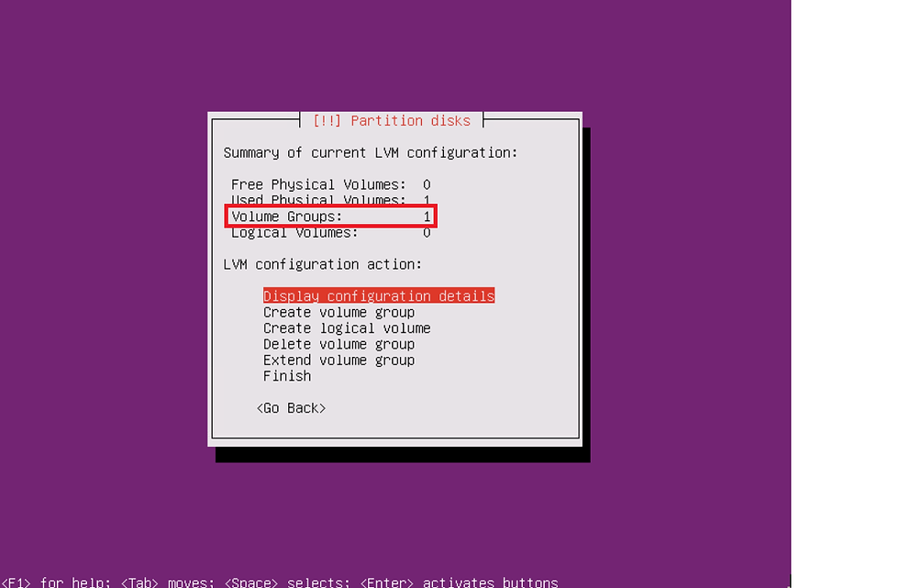Select the Finish menu entry
This screenshot has width=899, height=588.
tap(287, 376)
